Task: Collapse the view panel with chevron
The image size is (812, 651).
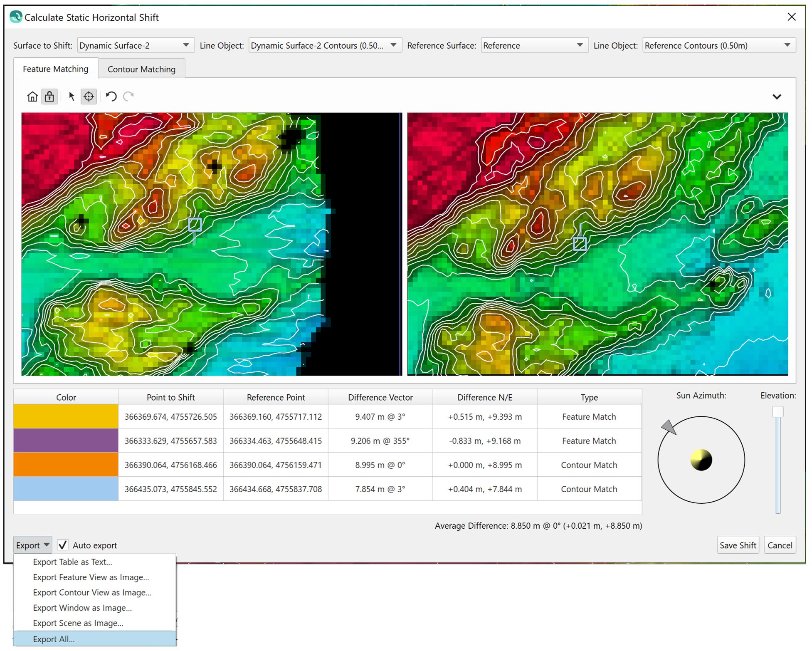Action: pos(777,97)
